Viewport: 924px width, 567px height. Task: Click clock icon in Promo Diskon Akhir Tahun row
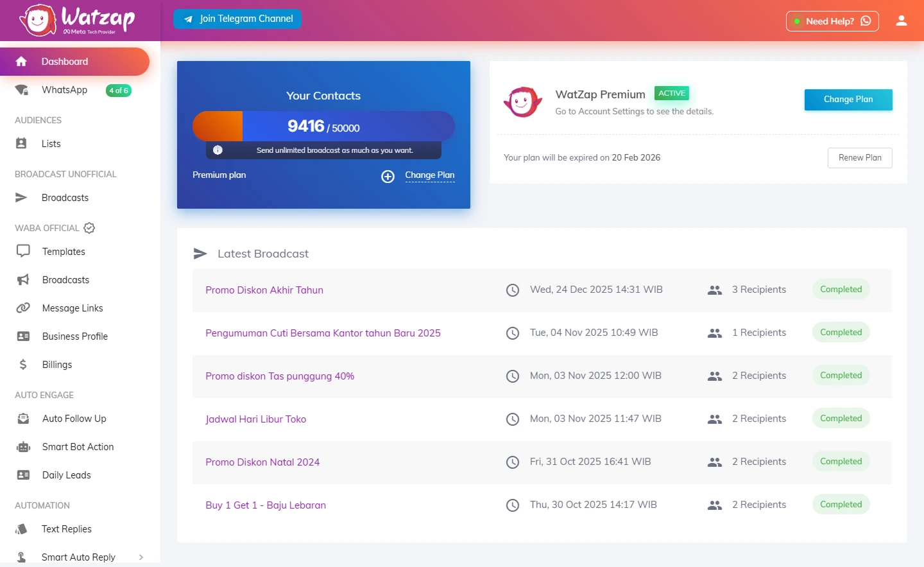[513, 290]
